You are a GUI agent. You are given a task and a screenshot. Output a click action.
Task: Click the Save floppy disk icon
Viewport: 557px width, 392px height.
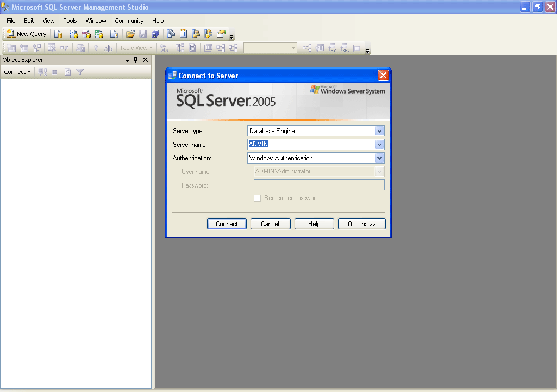[x=143, y=34]
